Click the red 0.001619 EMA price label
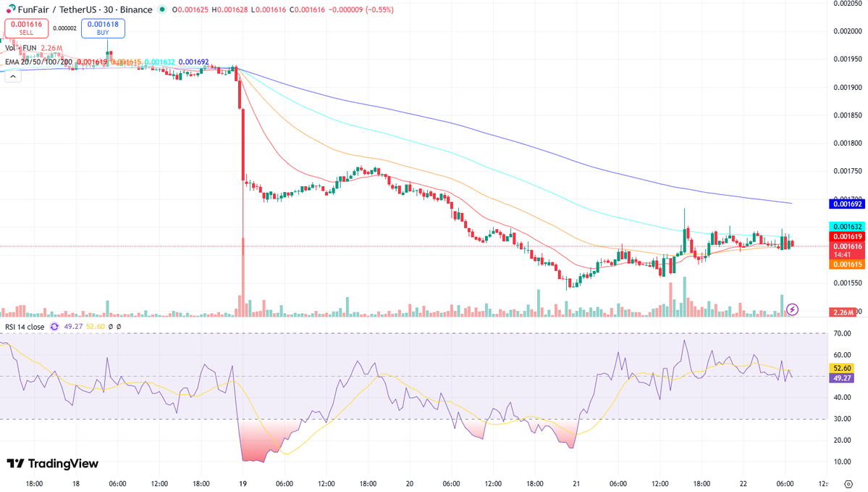 847,237
